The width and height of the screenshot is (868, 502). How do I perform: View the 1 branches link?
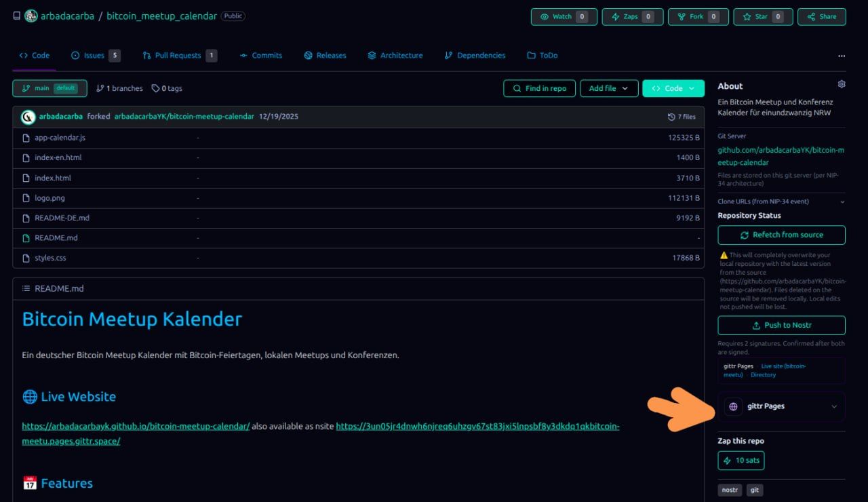(119, 88)
